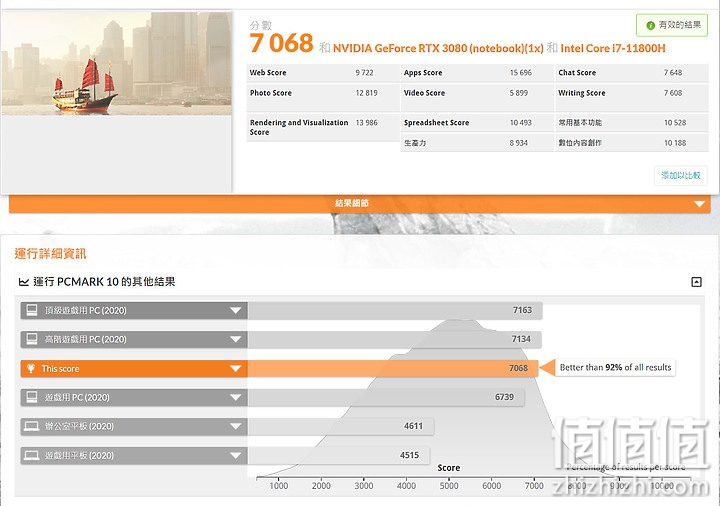Click the desktop icon in 高階遊戲用 PC (2020) row

[x=32, y=339]
